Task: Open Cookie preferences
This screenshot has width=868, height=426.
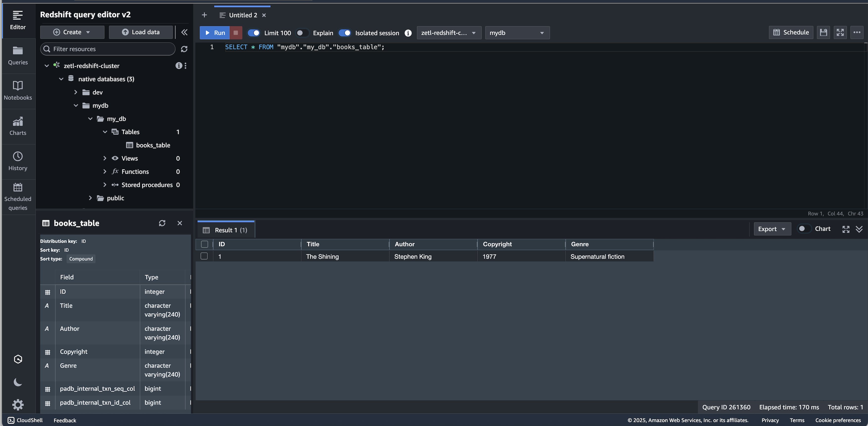Action: 838,420
